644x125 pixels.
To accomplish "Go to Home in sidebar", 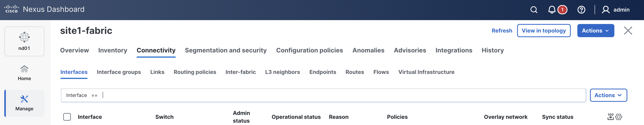I will [x=24, y=73].
